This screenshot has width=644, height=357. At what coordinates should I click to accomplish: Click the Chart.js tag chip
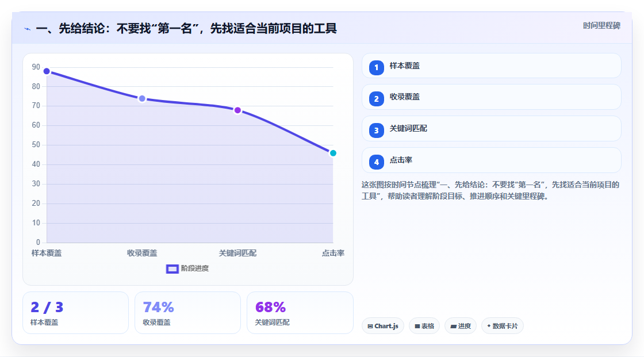tap(383, 326)
